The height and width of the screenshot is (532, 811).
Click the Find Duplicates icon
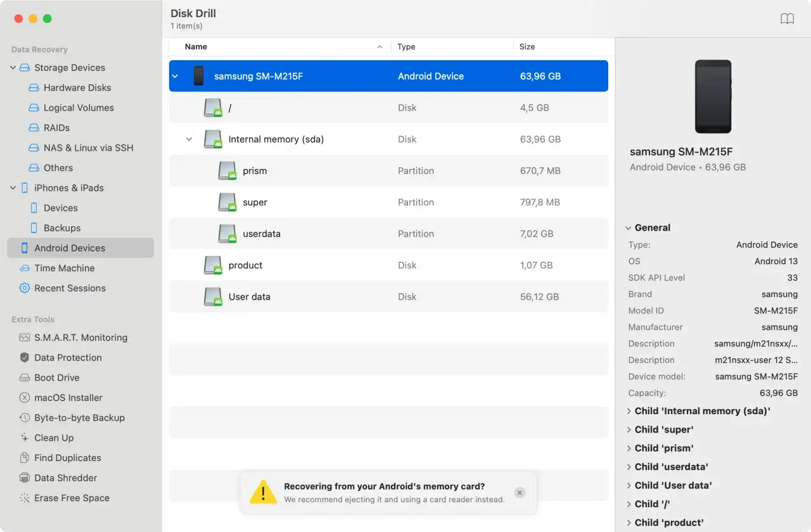click(25, 458)
